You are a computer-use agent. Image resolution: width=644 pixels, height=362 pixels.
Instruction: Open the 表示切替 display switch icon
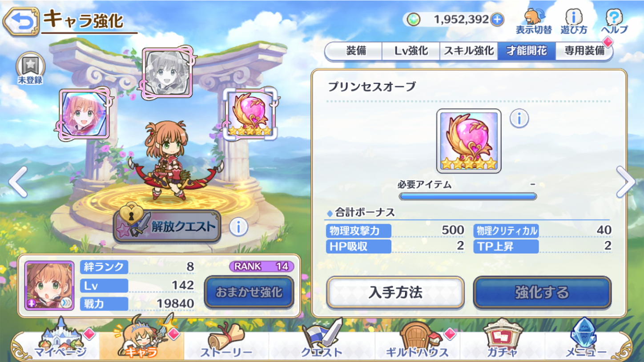tap(533, 22)
